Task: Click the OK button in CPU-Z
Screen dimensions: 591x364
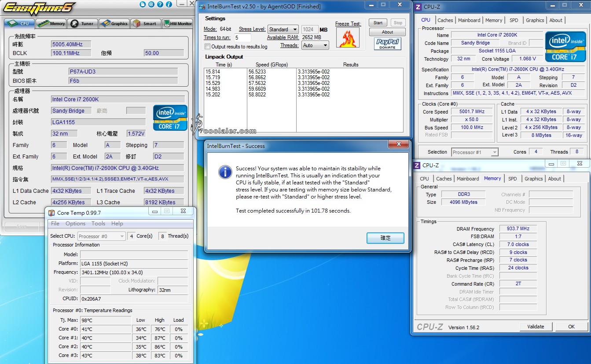Action: coord(571,327)
